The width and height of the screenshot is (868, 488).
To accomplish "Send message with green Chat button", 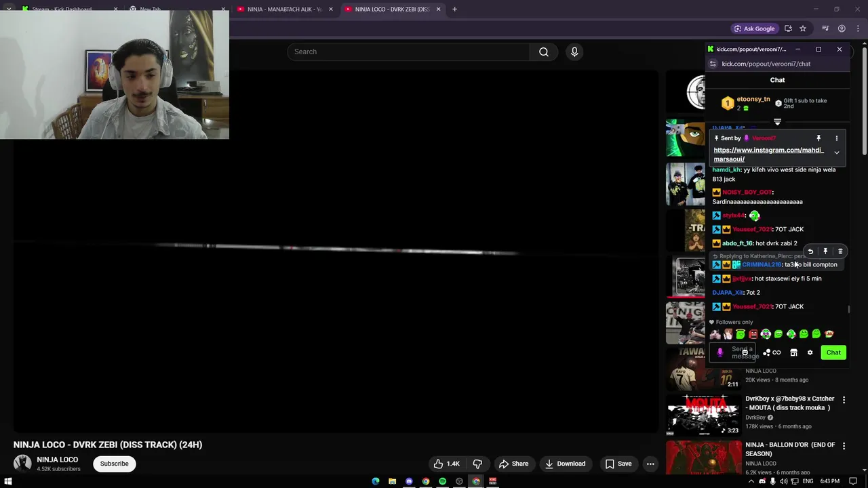I will tap(833, 352).
